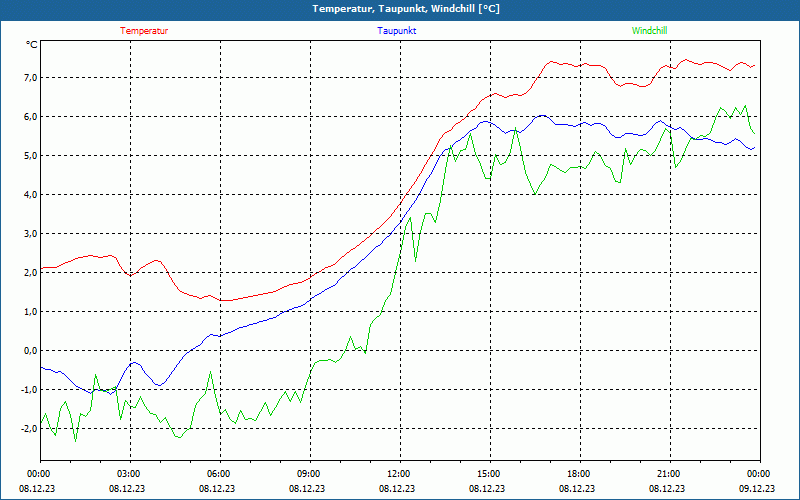Click the 09.12.23 date label
The width and height of the screenshot is (800, 500).
coord(757,488)
